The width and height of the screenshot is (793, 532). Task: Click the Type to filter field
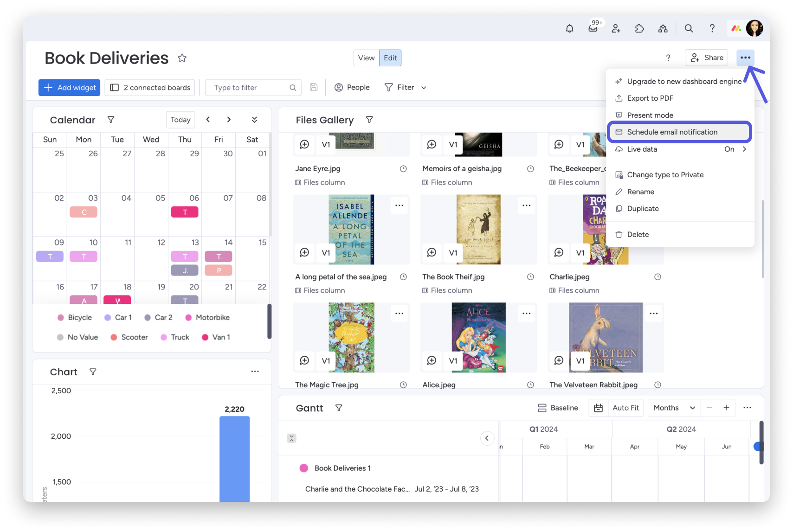tap(253, 88)
